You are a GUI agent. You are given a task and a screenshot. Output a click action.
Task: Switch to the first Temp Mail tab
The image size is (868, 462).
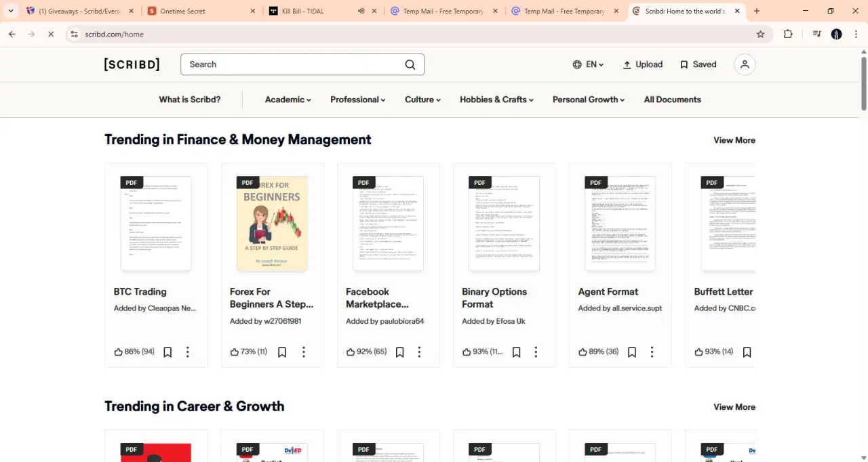click(443, 12)
